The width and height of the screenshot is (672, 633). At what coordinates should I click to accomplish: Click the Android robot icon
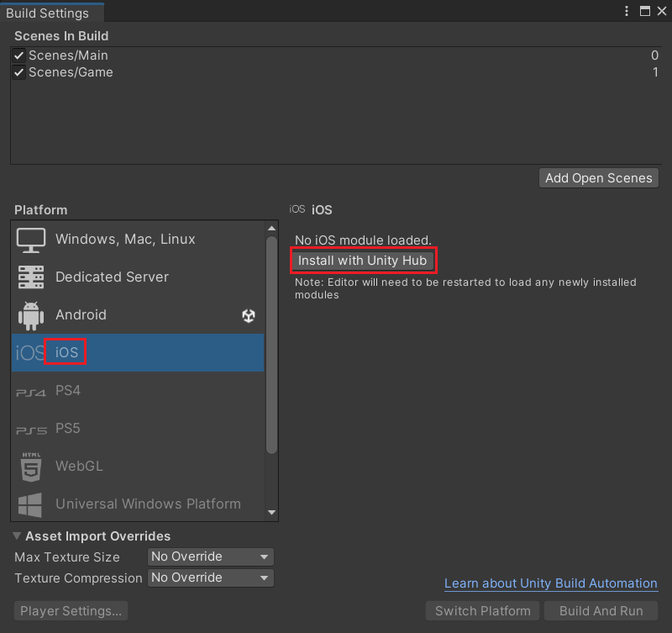click(x=31, y=315)
